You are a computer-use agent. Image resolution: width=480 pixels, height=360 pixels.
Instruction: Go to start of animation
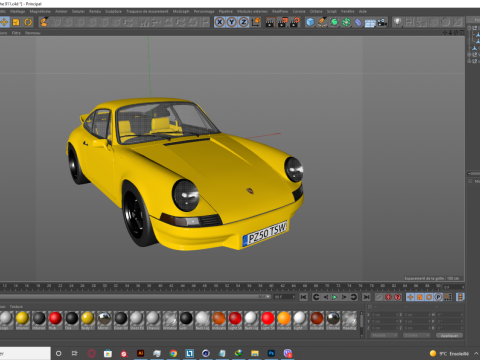pos(303,297)
